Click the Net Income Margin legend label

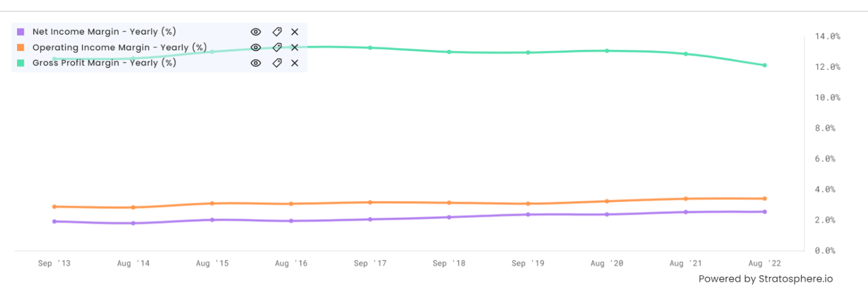pos(104,32)
